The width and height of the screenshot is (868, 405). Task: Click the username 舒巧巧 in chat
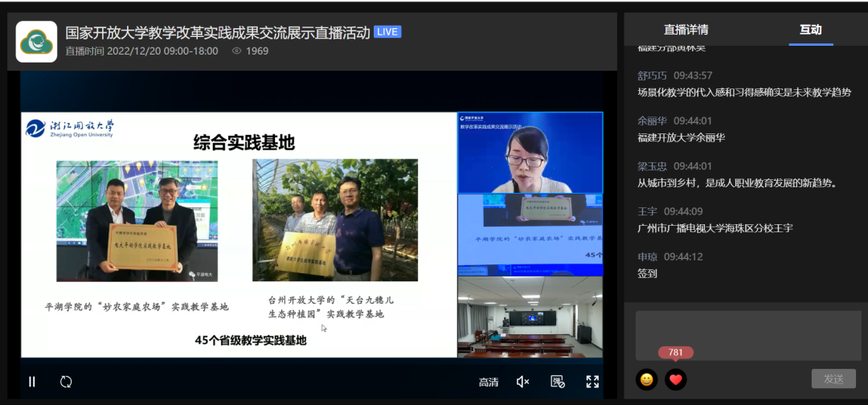(x=652, y=76)
